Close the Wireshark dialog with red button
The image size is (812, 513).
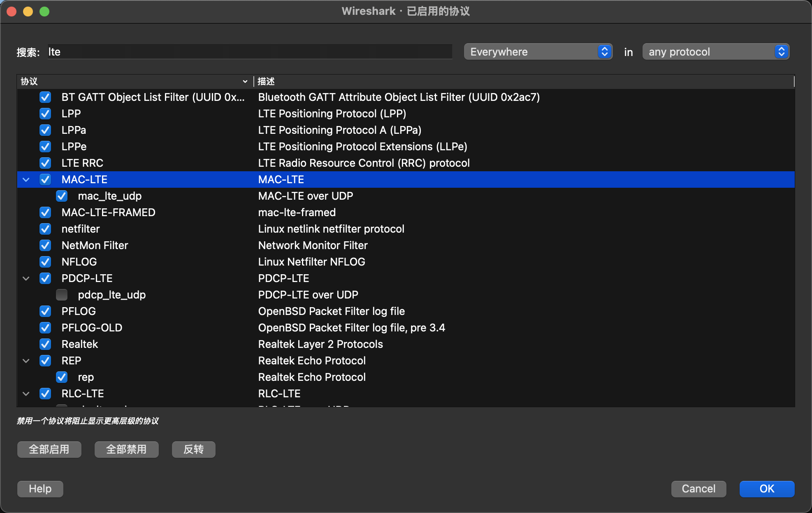(x=12, y=12)
